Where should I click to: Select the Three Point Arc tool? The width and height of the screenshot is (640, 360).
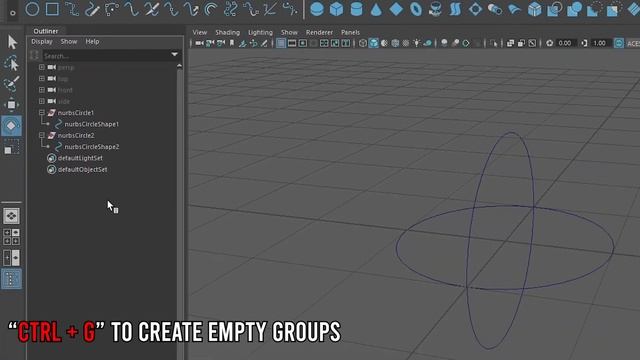pyautogui.click(x=112, y=9)
